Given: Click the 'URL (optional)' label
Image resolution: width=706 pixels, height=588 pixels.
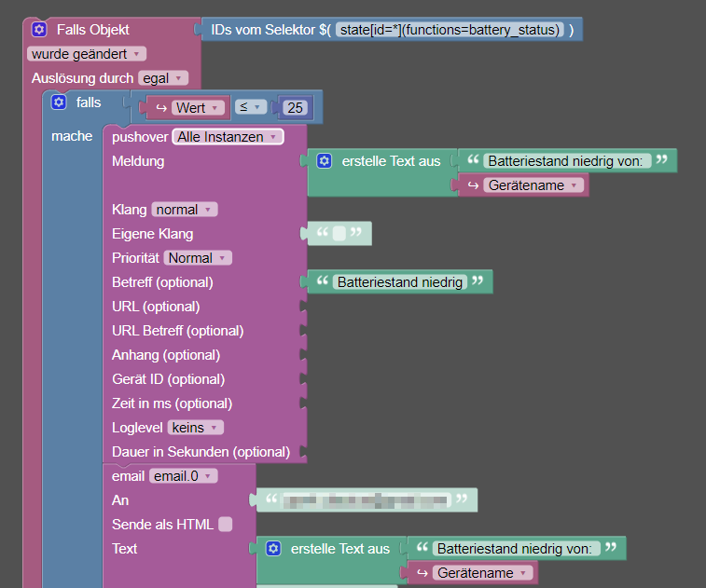Looking at the screenshot, I should pos(156,307).
